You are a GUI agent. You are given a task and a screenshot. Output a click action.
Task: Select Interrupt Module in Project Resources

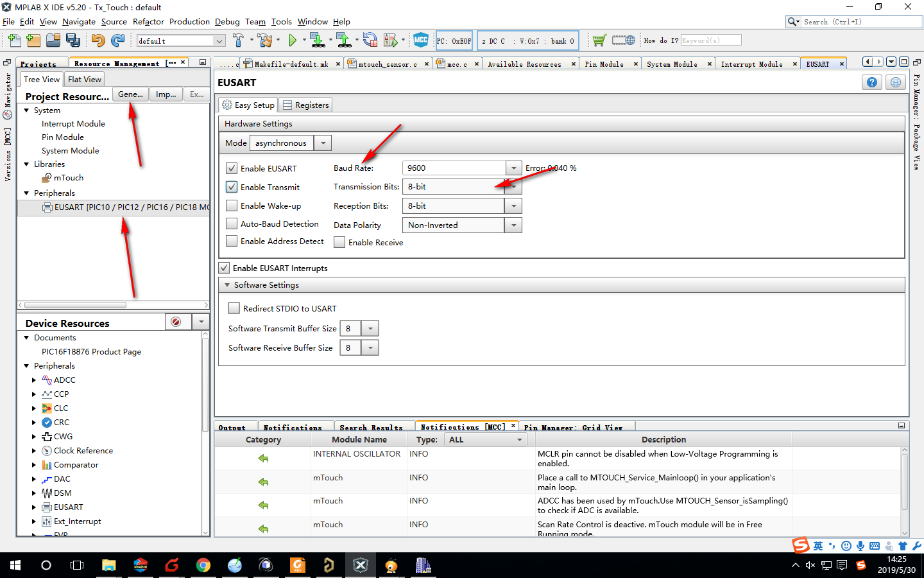[73, 124]
